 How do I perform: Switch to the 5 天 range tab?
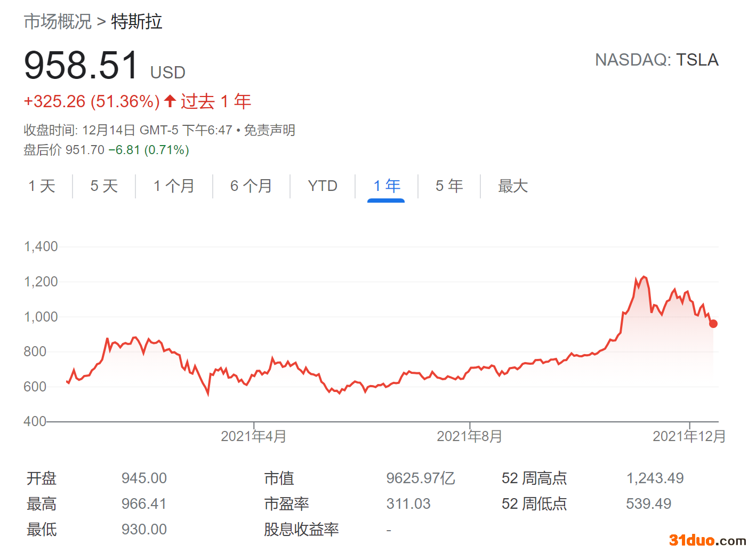pos(104,186)
